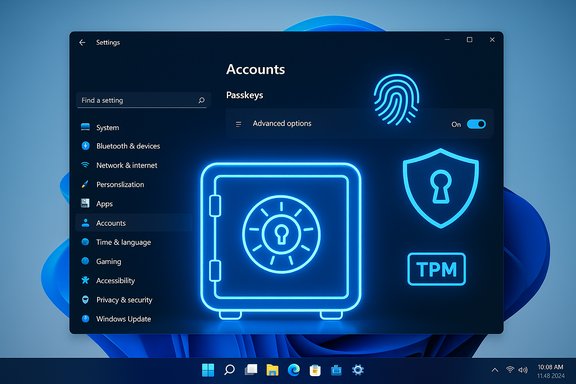Open the Apps settings category
The height and width of the screenshot is (384, 576).
point(104,204)
